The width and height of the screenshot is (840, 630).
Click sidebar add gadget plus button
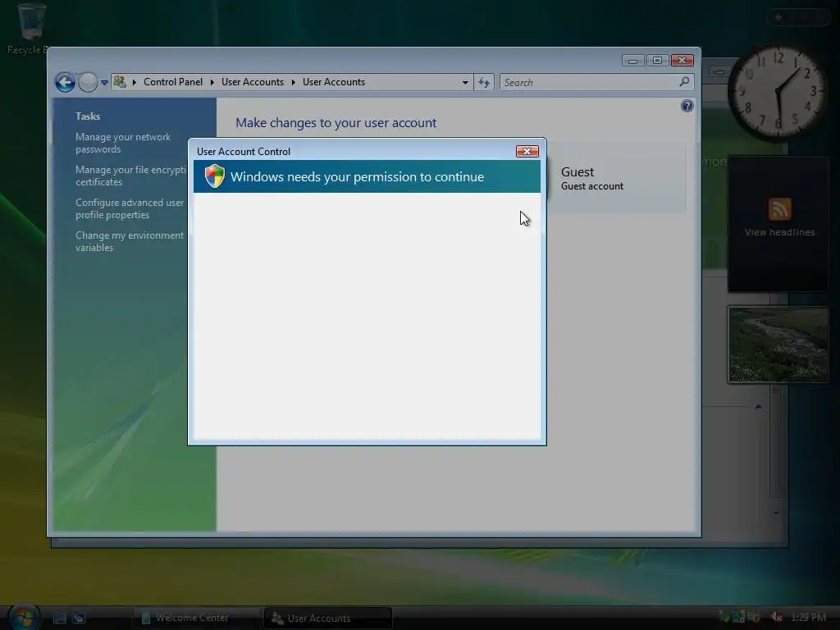pyautogui.click(x=778, y=18)
